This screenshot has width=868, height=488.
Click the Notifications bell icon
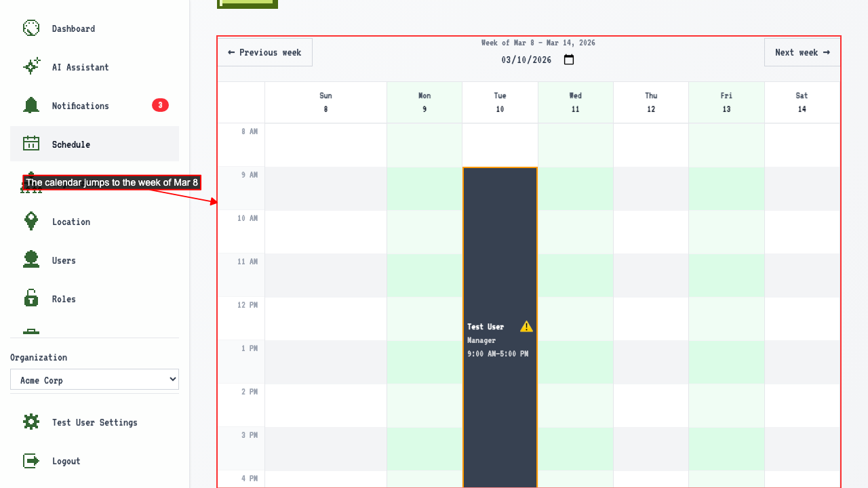point(31,105)
